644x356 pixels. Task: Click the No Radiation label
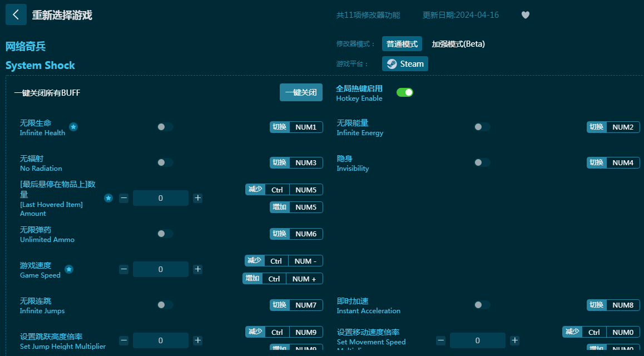point(41,169)
